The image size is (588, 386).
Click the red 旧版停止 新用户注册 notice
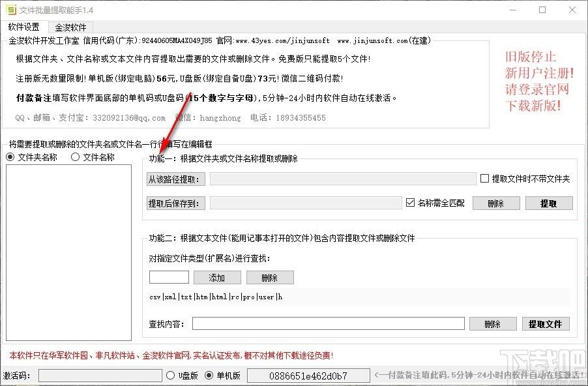pyautogui.click(x=539, y=81)
